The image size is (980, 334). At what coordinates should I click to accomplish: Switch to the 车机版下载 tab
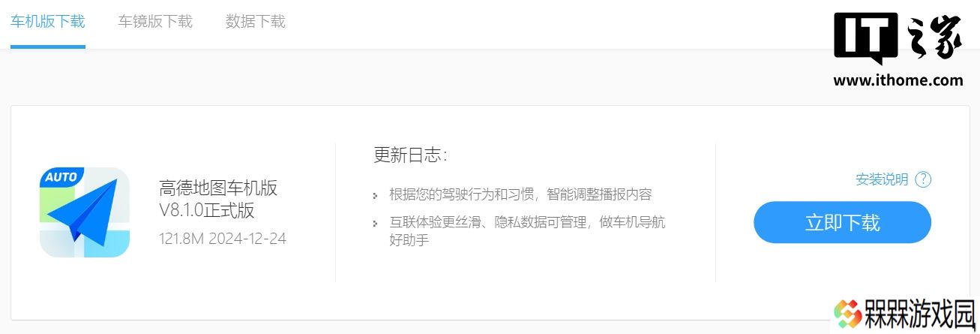click(48, 21)
